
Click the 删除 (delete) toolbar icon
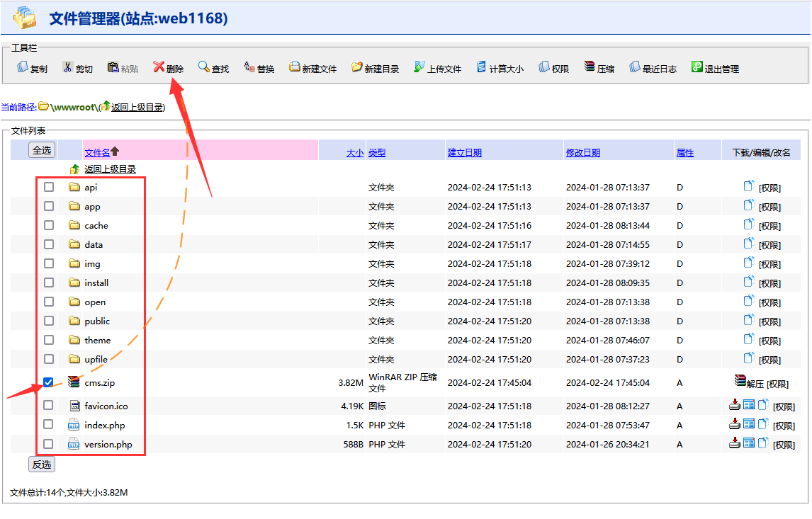[x=159, y=68]
